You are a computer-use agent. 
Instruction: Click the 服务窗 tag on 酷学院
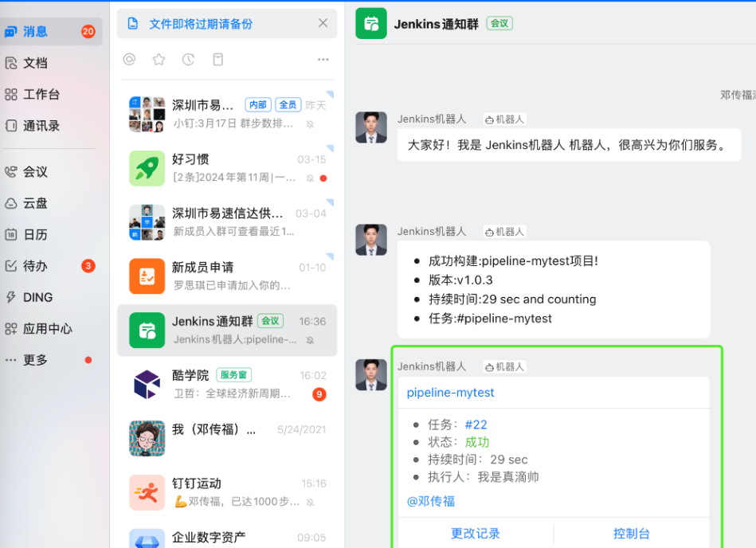click(x=233, y=374)
